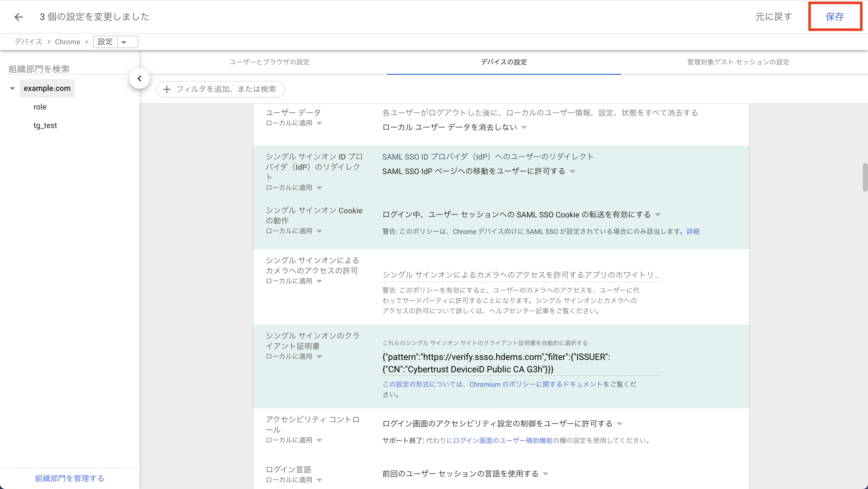The image size is (868, 489).
Task: Click the vertical page scrollbar thumb
Action: pyautogui.click(x=865, y=177)
